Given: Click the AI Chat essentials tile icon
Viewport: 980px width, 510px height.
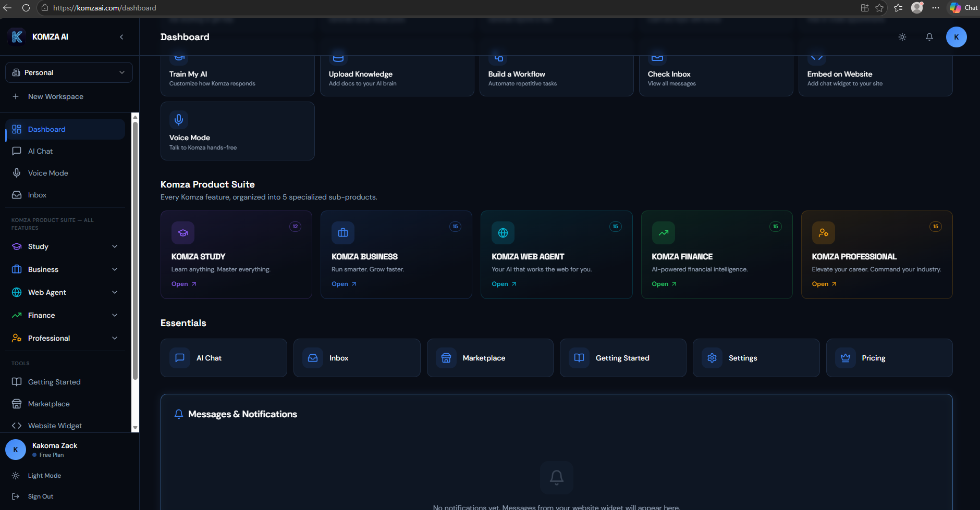Looking at the screenshot, I should point(180,358).
